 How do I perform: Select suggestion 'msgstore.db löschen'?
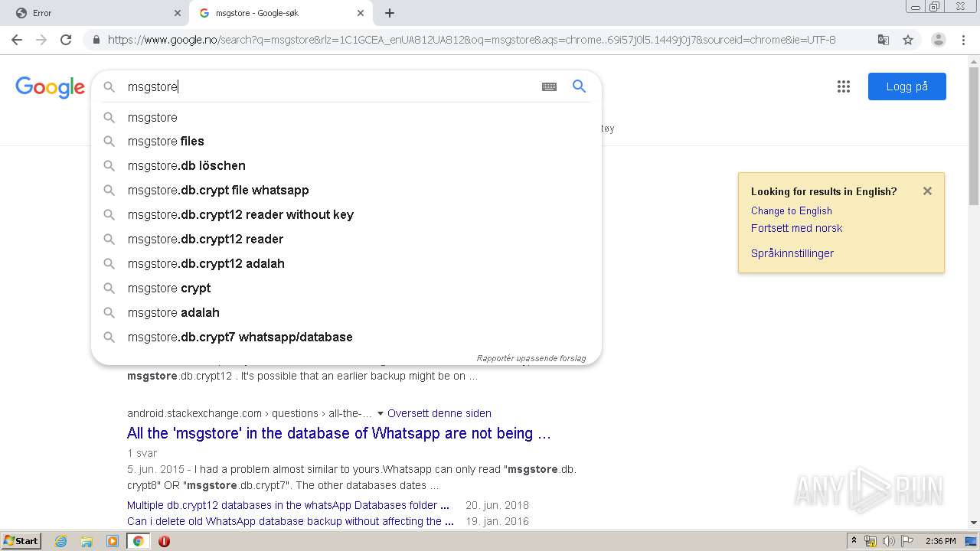coord(346,165)
